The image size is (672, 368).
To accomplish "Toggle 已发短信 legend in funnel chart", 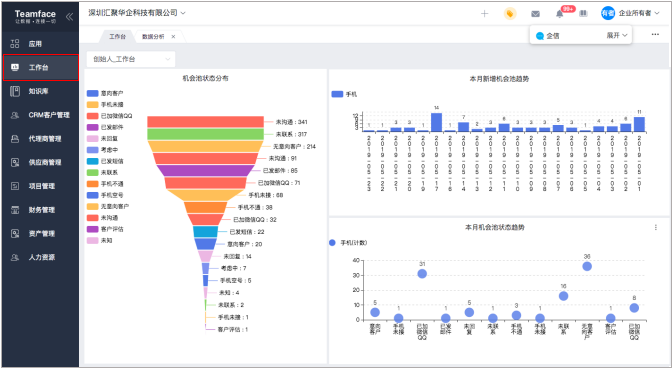I will tap(105, 161).
